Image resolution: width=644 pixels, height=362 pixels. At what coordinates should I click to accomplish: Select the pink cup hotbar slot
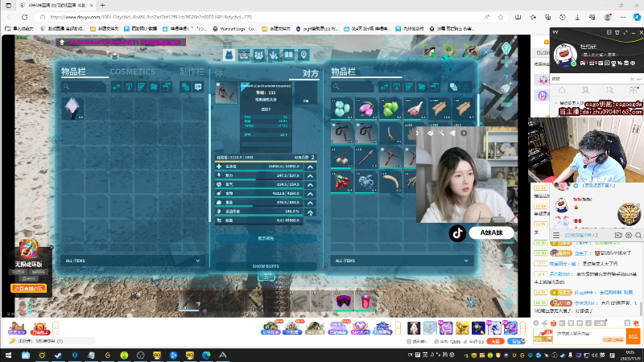pos(365,301)
